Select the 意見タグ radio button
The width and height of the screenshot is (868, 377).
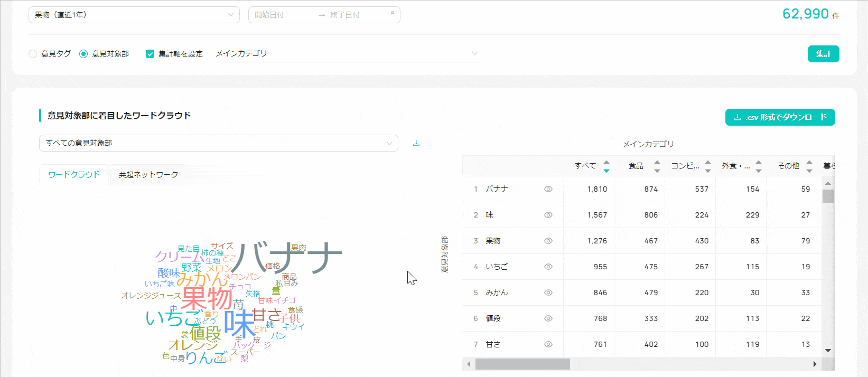pos(33,54)
